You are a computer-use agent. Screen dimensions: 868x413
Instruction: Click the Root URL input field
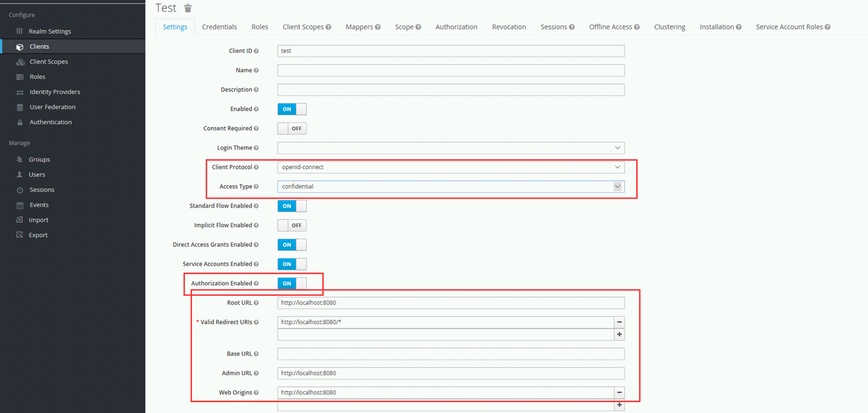tap(451, 303)
